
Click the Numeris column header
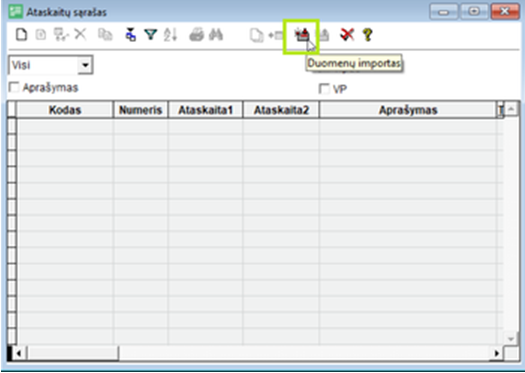141,110
